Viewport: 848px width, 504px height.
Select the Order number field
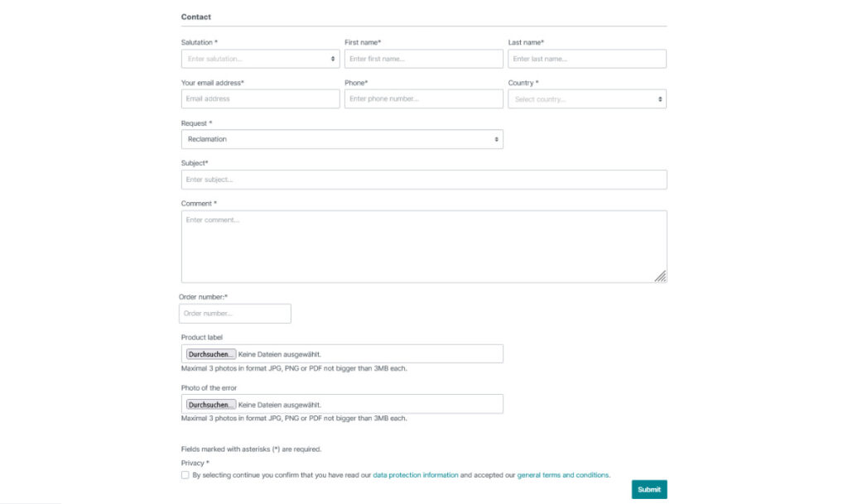point(234,314)
